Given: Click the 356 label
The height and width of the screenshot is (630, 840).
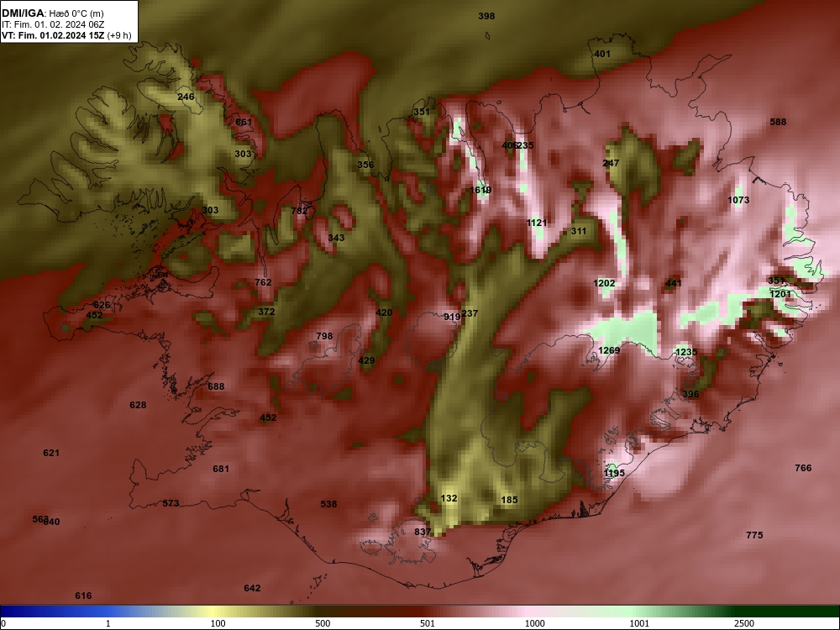Looking at the screenshot, I should (x=366, y=165).
